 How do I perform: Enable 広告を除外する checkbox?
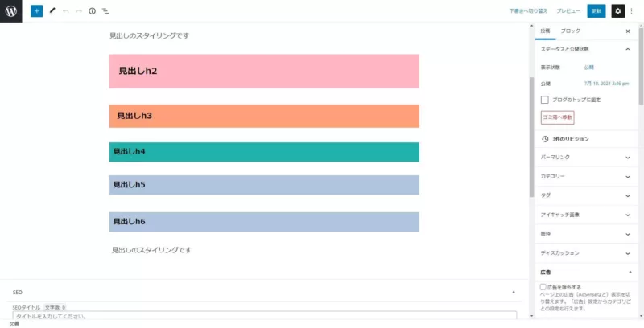point(543,287)
